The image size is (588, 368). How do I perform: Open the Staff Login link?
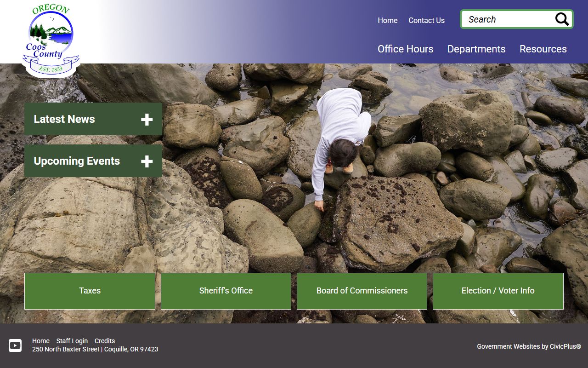click(x=72, y=341)
